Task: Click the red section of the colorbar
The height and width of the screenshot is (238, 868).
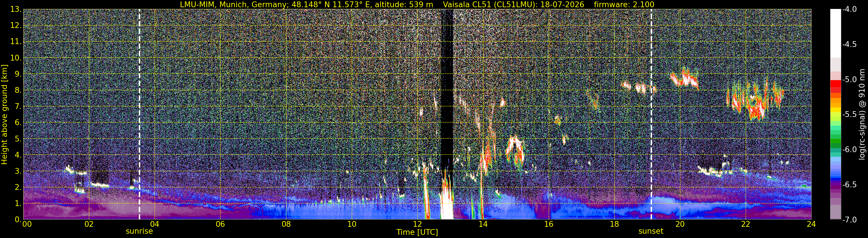Action: [835, 86]
